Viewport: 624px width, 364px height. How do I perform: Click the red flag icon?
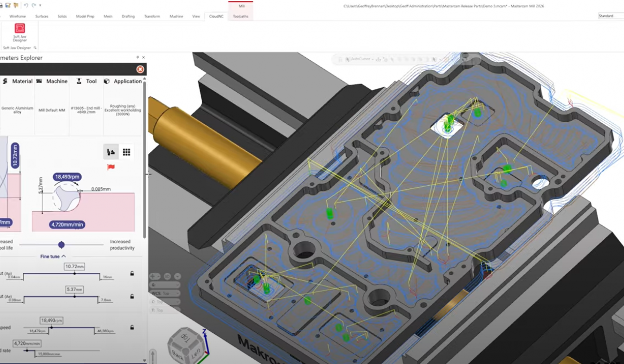pos(110,167)
